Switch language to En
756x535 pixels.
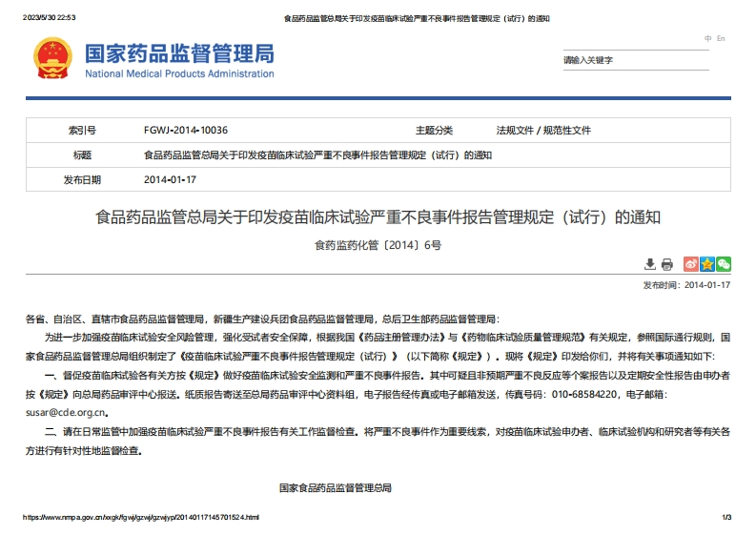pos(721,38)
